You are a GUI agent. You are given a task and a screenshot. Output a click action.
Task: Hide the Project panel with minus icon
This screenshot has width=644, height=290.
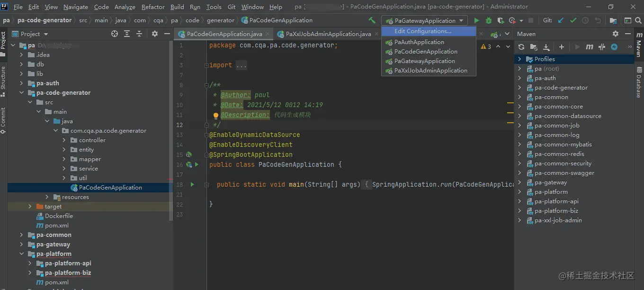click(x=167, y=34)
